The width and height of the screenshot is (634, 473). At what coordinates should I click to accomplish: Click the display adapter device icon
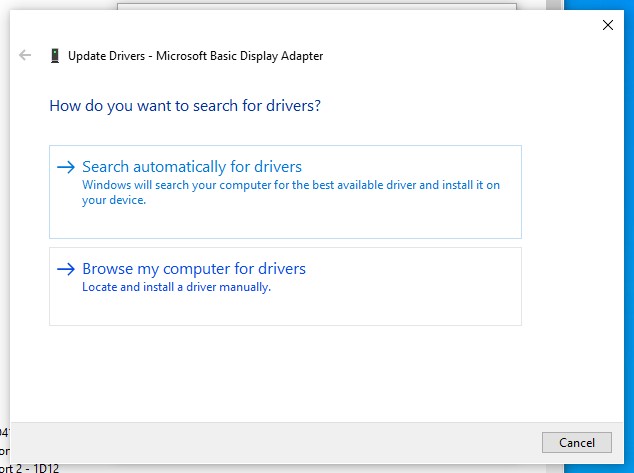(55, 55)
